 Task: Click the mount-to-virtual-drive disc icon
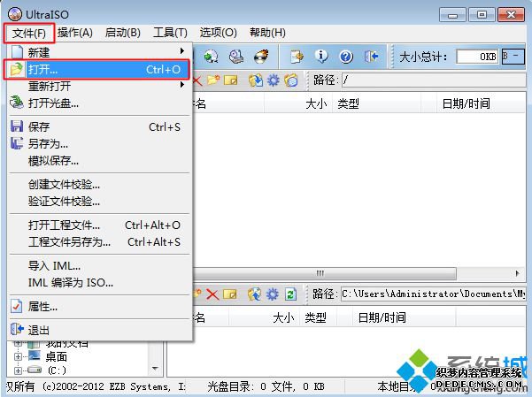[x=211, y=57]
